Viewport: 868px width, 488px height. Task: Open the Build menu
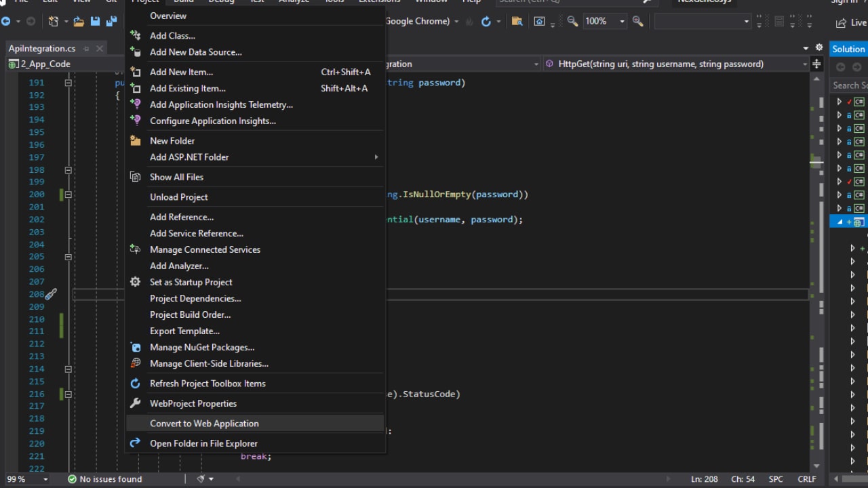(x=183, y=2)
